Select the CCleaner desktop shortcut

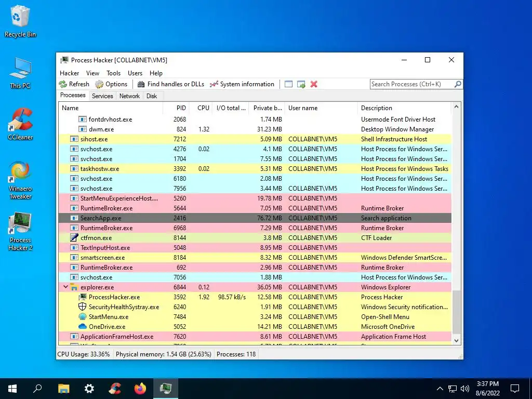point(20,124)
